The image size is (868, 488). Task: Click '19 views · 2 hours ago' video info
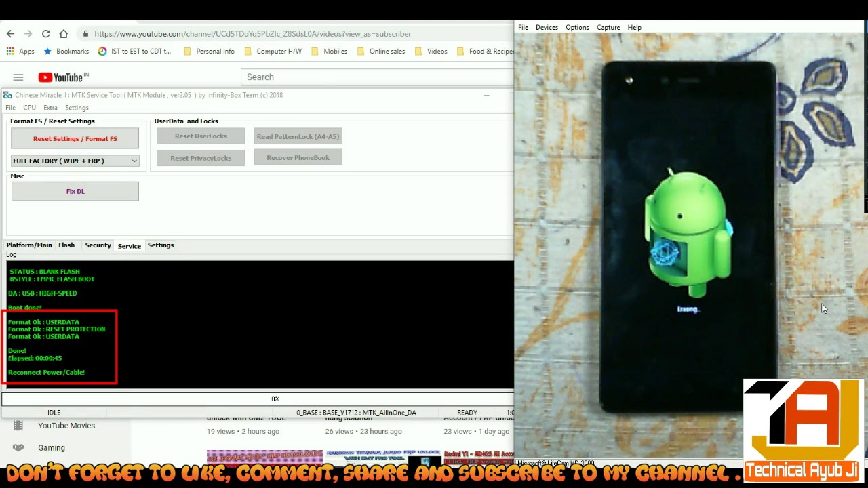[x=243, y=432]
